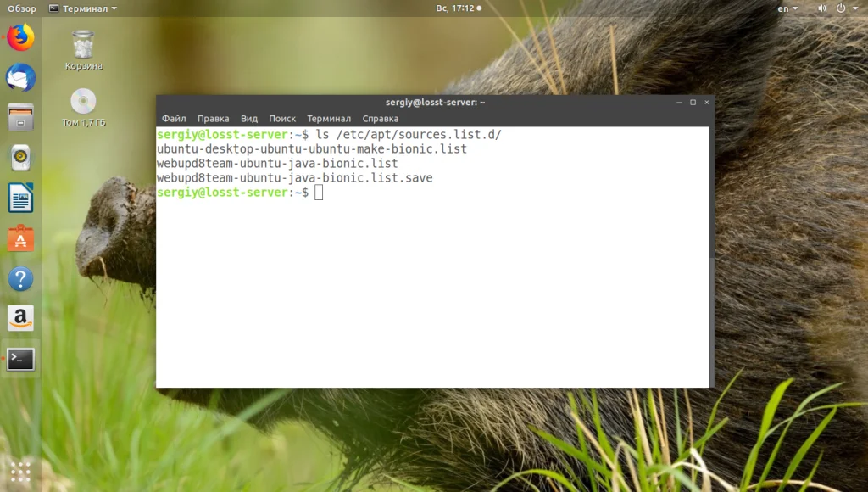Open the Поиск menu
Image resolution: width=868 pixels, height=492 pixels.
(x=282, y=119)
